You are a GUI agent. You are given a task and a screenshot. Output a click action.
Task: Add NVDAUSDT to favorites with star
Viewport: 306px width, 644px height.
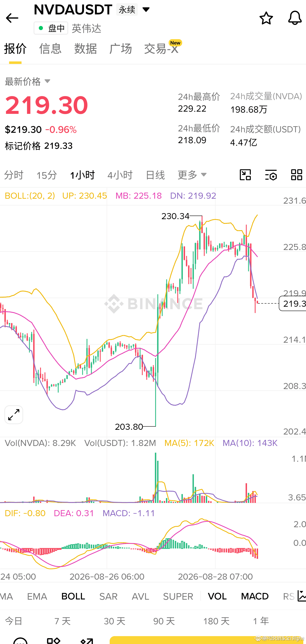pos(266,18)
